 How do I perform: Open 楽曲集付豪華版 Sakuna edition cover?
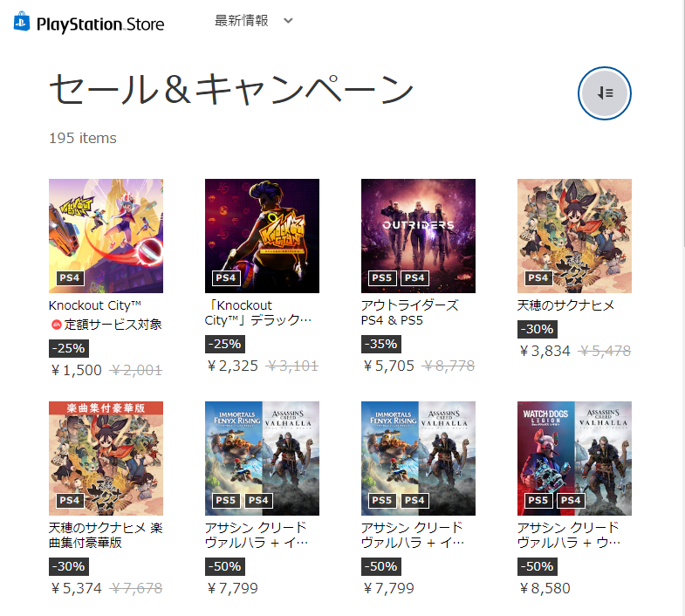106,458
